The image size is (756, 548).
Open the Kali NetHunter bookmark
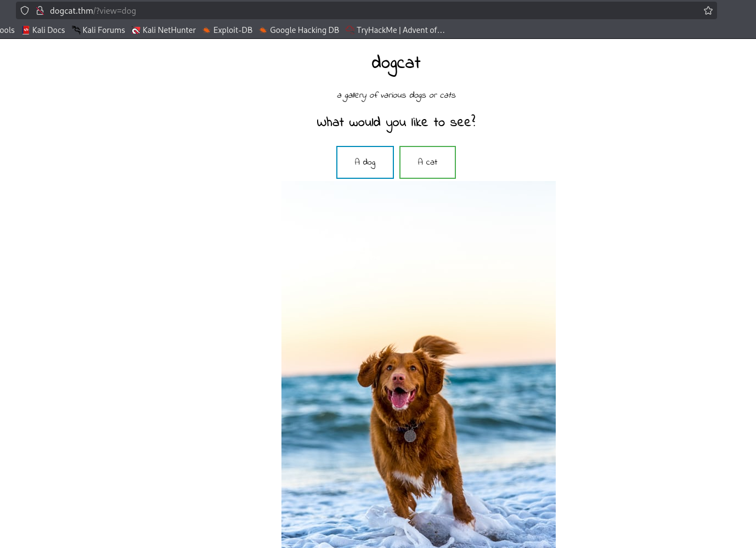pos(169,30)
